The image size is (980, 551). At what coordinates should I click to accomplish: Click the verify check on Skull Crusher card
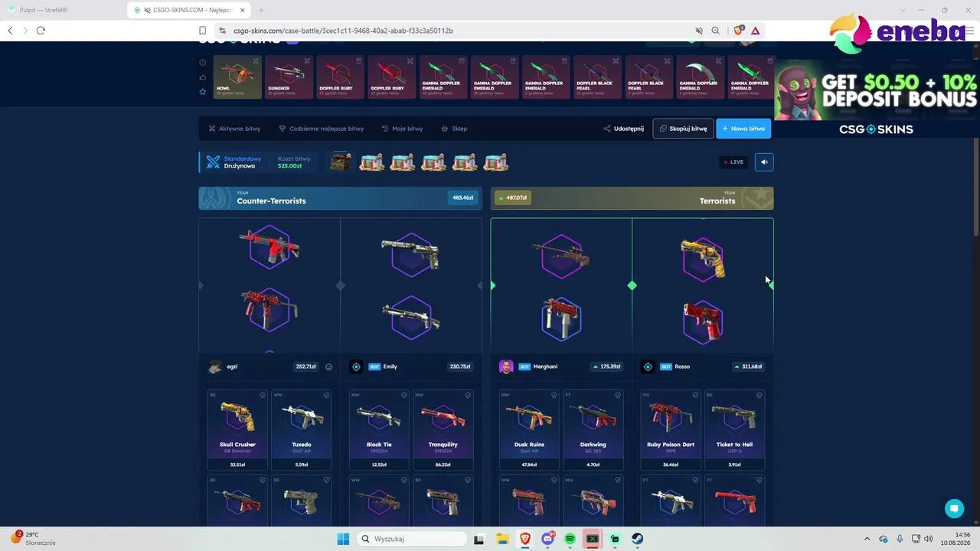pyautogui.click(x=263, y=396)
